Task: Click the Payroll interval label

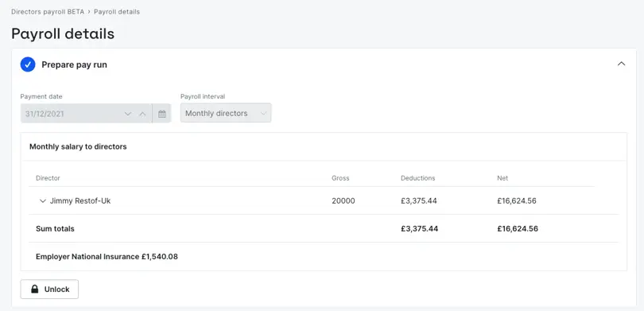Action: [203, 96]
